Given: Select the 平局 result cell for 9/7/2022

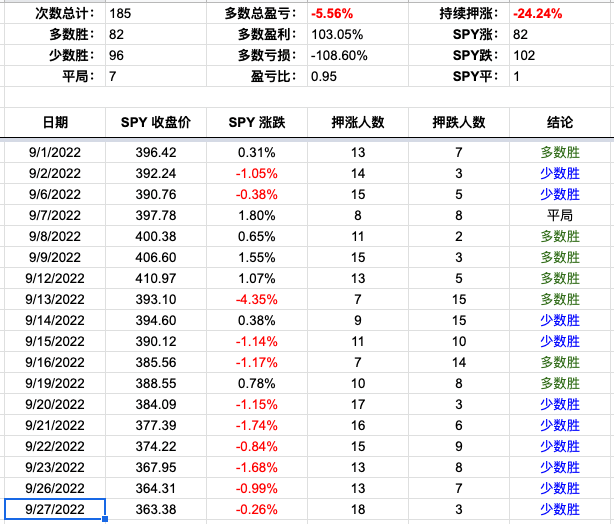Looking at the screenshot, I should point(560,216).
